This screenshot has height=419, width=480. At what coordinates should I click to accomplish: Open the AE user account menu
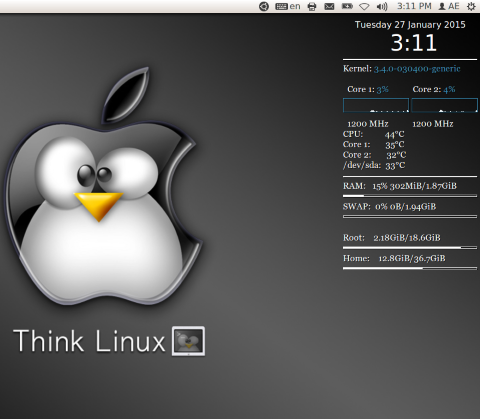click(449, 6)
